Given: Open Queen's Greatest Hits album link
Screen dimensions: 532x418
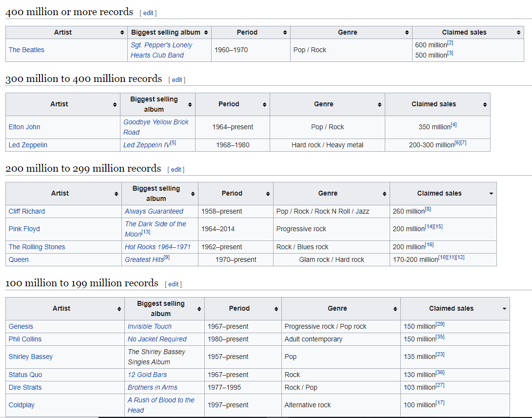Looking at the screenshot, I should click(144, 260).
